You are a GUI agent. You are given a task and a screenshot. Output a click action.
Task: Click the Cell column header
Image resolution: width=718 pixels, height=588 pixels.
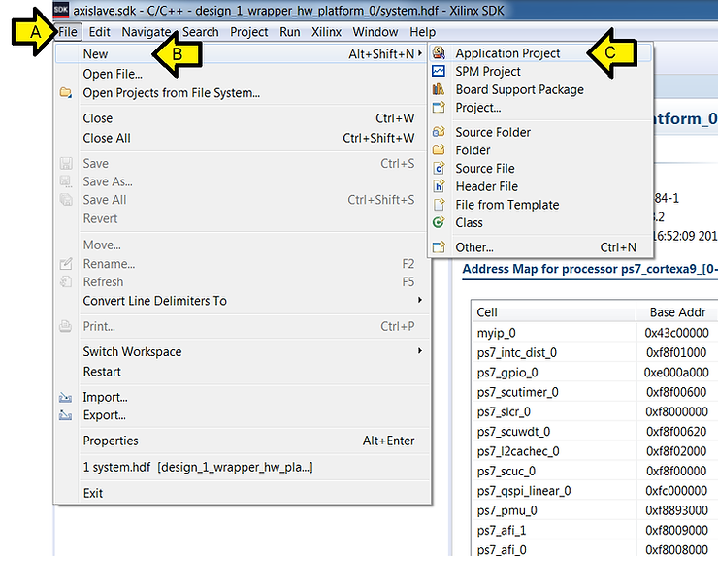(x=554, y=312)
